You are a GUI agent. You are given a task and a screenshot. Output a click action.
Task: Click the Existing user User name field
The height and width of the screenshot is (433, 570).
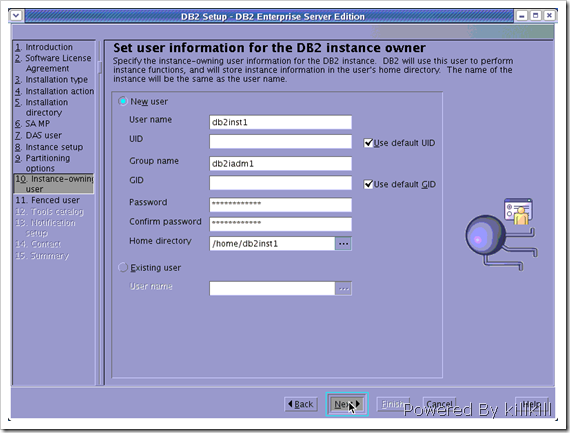272,289
